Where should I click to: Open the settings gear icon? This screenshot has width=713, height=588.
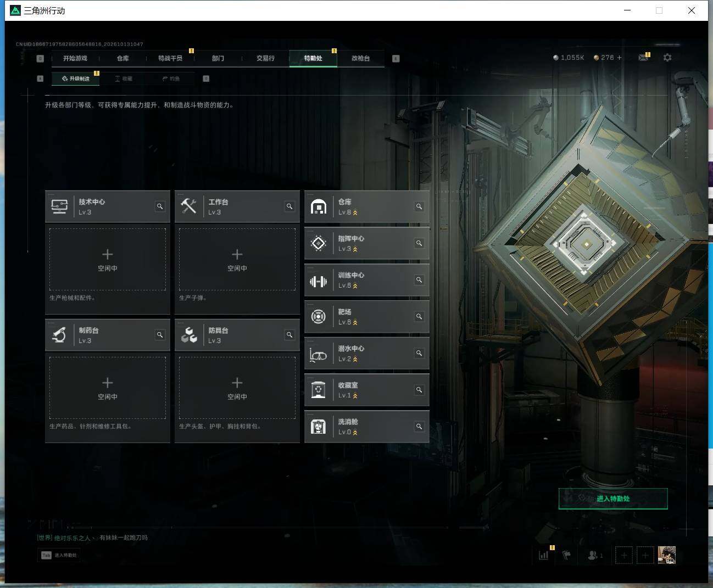coord(667,58)
